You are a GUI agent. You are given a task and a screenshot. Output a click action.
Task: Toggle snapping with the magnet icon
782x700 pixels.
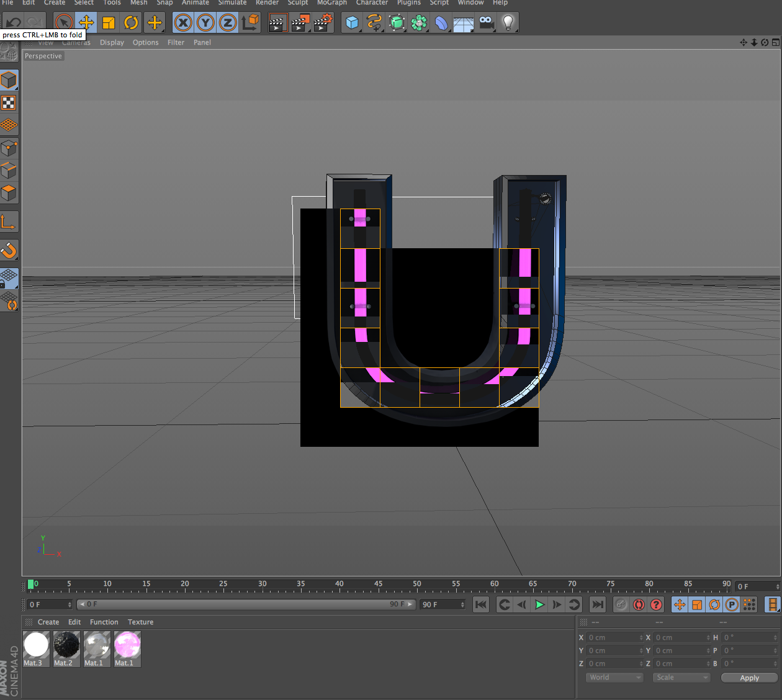point(9,250)
